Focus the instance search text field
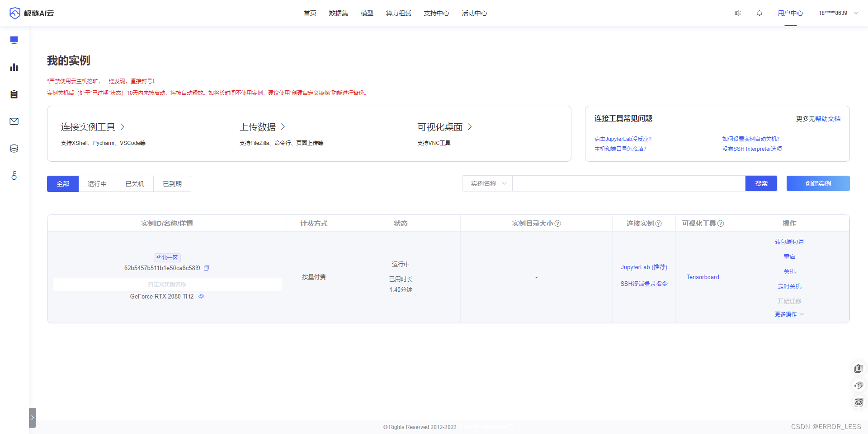Image resolution: width=868 pixels, height=434 pixels. [629, 183]
